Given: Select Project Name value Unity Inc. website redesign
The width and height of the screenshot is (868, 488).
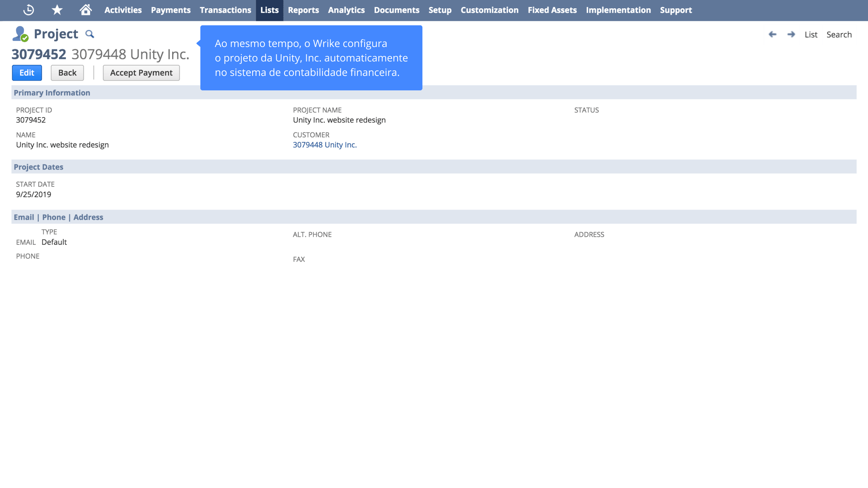Looking at the screenshot, I should 339,120.
